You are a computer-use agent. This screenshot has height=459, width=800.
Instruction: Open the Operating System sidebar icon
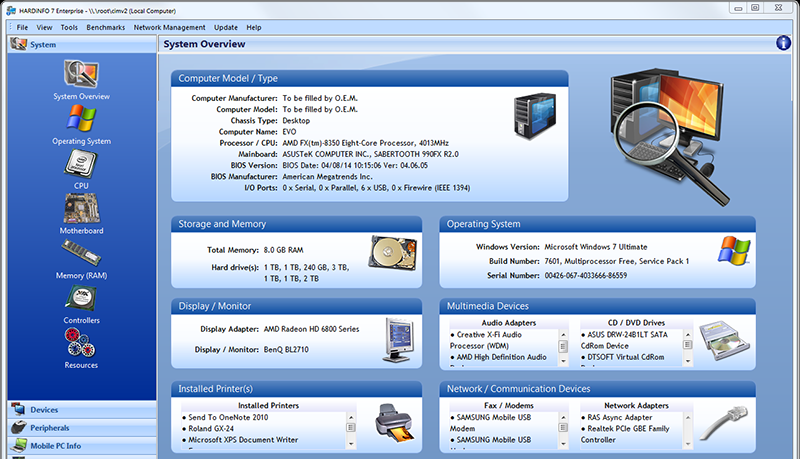[x=81, y=118]
